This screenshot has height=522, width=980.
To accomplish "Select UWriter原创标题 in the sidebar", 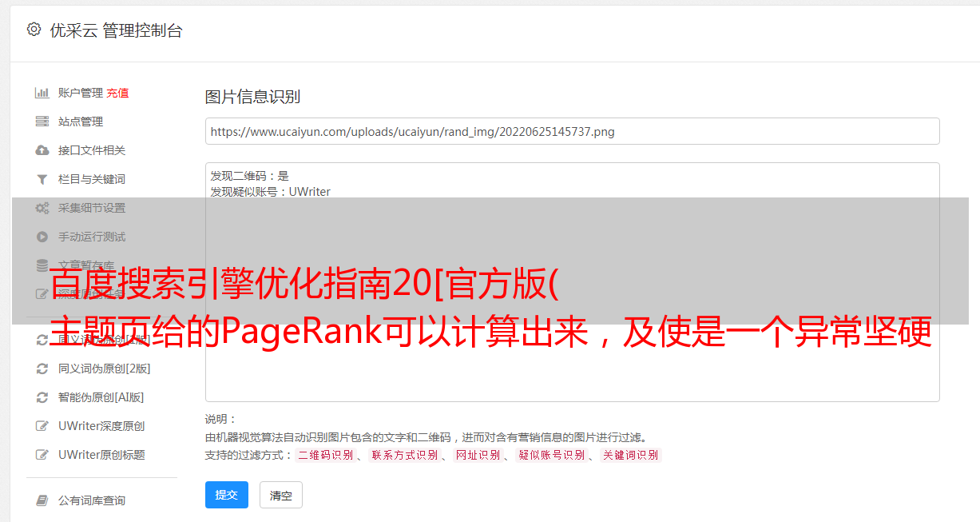I will point(101,455).
